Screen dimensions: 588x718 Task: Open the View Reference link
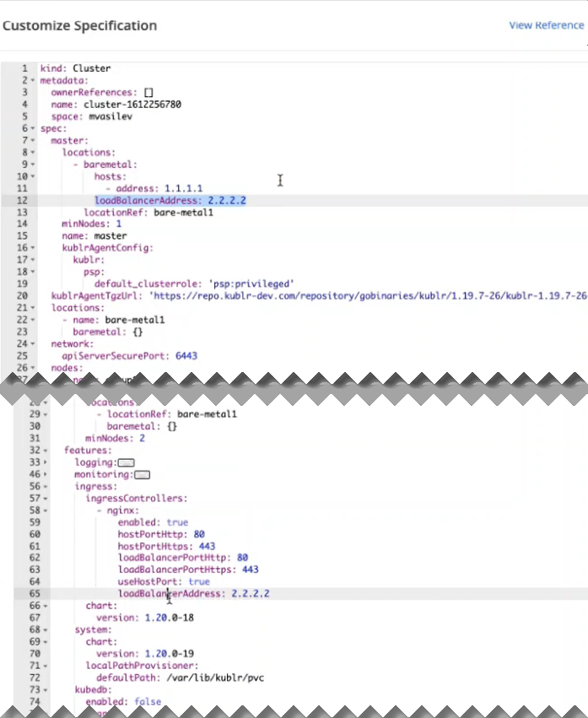click(547, 25)
